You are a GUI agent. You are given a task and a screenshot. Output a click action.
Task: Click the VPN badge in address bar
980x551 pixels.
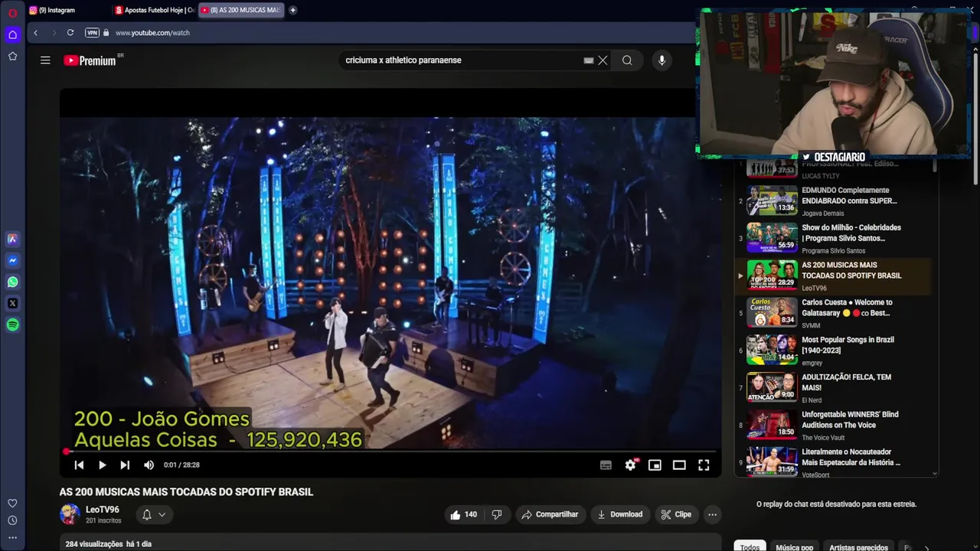[92, 33]
